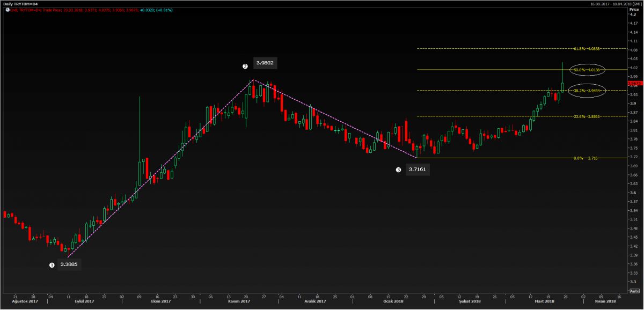Viewport: 644px width, 310px height.
Task: Click the 3.3885 low price label
Action: (69, 264)
